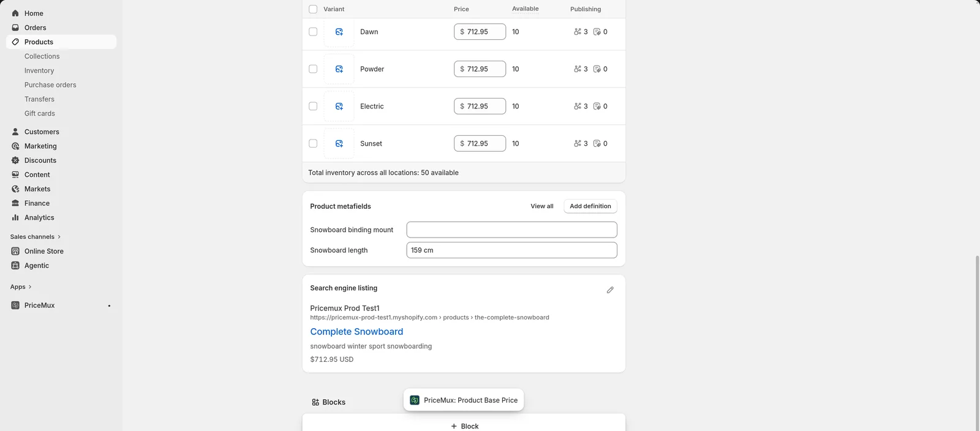Click View all metafields link
980x431 pixels.
[542, 206]
